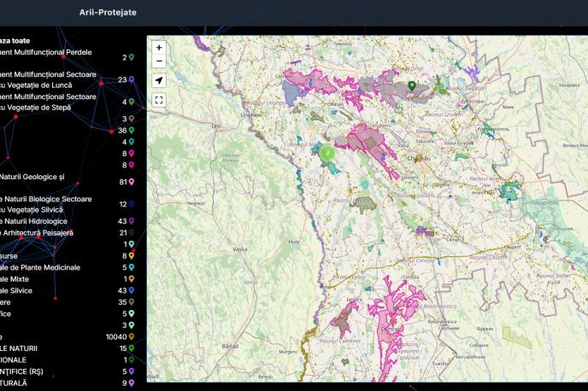
Task: Select the 'de Plante Medicinale' legend entry
Action: [x=40, y=268]
